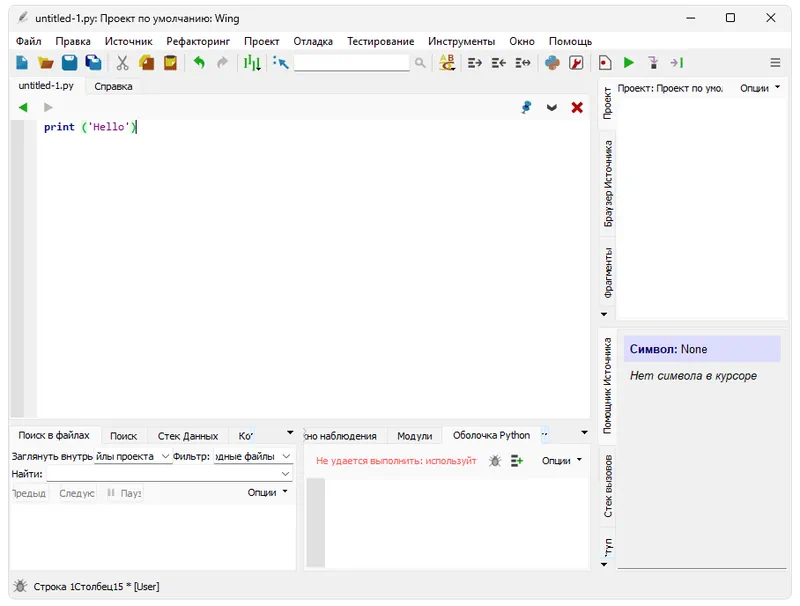Image resolution: width=800 pixels, height=606 pixels.
Task: Indent selected lines icon
Action: tap(474, 63)
